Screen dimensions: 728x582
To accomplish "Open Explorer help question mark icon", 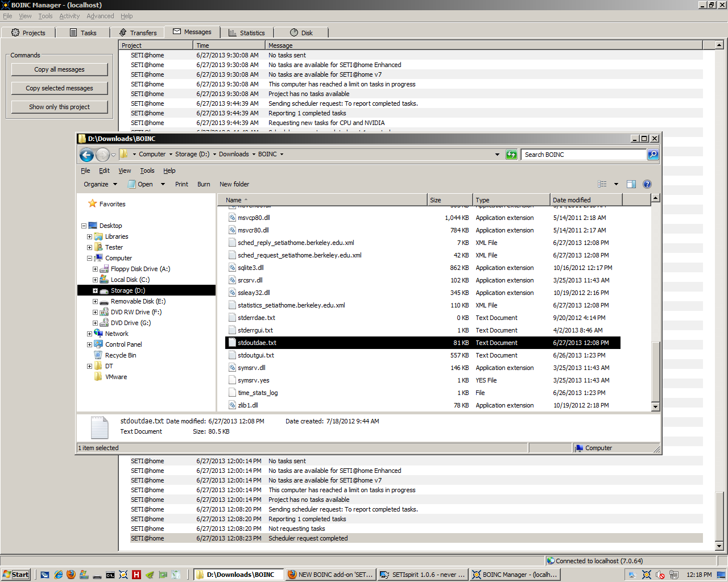I will click(x=647, y=184).
